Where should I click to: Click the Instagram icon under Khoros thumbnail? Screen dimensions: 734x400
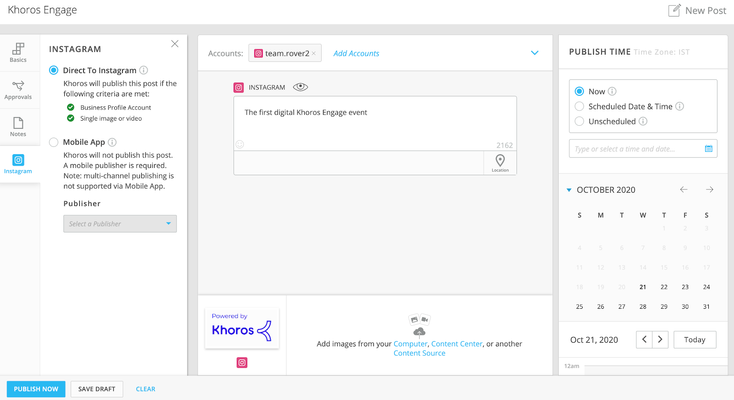tap(242, 363)
